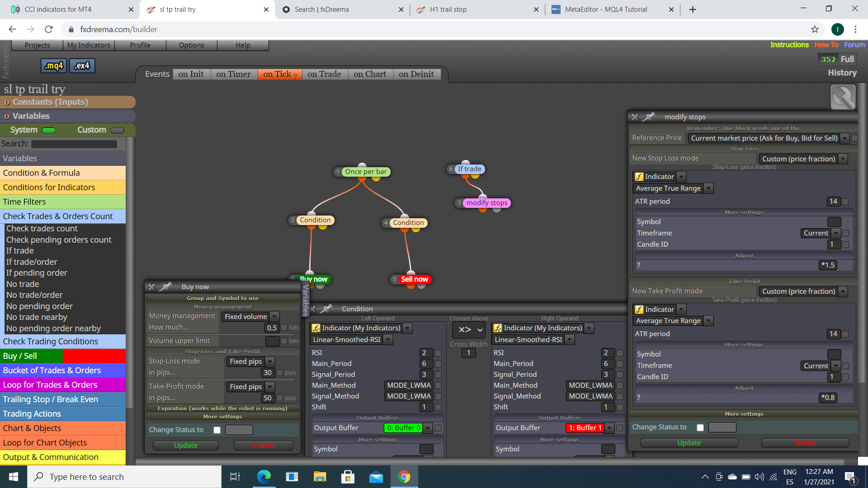Screen dimensions: 868x488
Task: Open the Crosses Above operator dropdown
Action: [469, 330]
